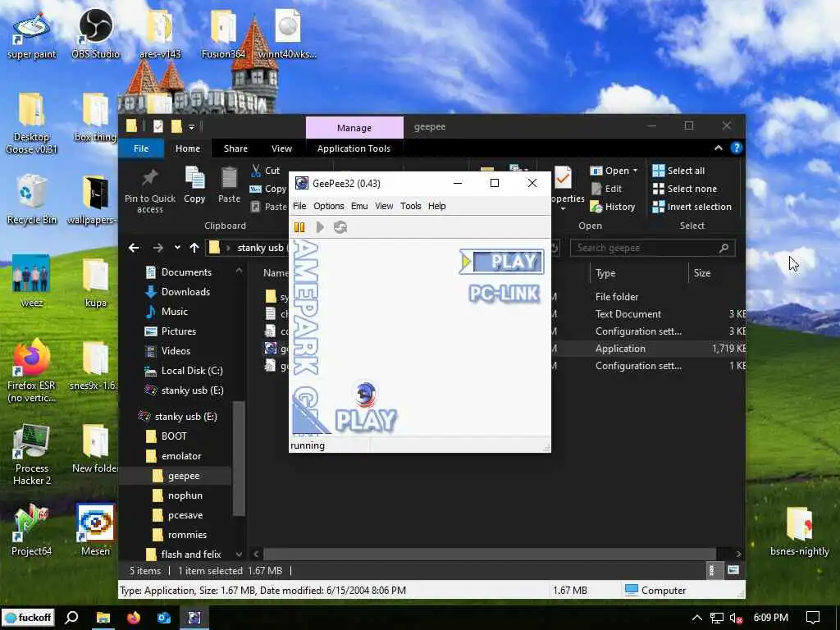This screenshot has height=630, width=840.
Task: Open the Help menu in GeePee32
Action: (x=436, y=206)
